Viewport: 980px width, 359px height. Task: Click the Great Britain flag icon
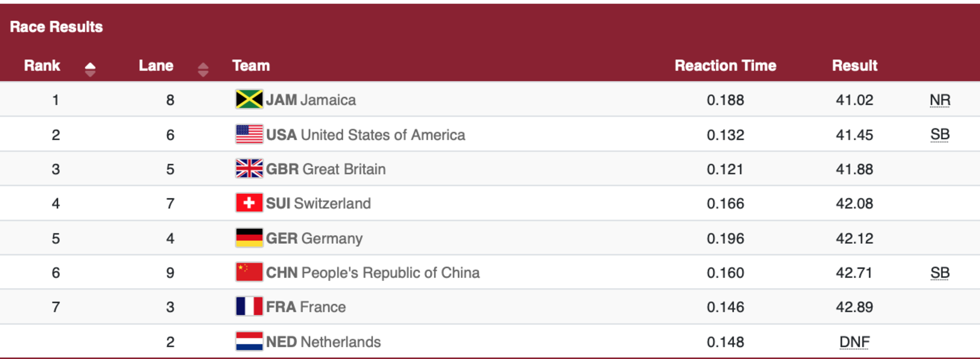point(249,169)
